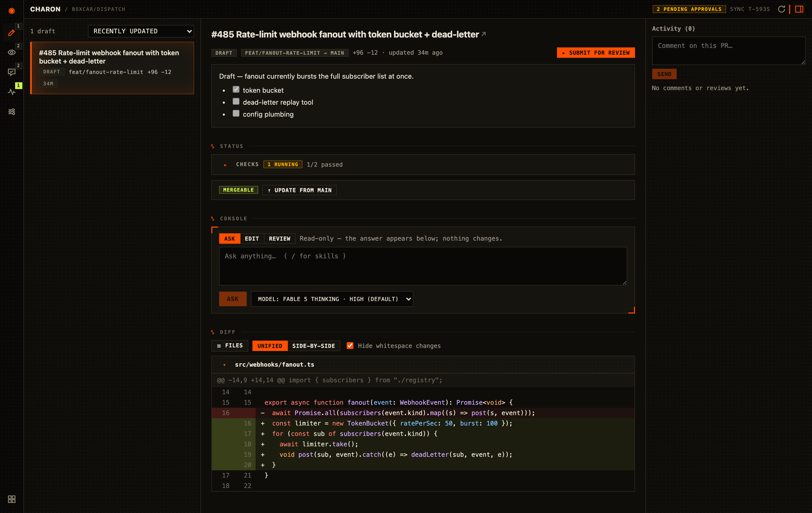812x513 pixels.
Task: Select Unified diff view
Action: [x=270, y=346]
